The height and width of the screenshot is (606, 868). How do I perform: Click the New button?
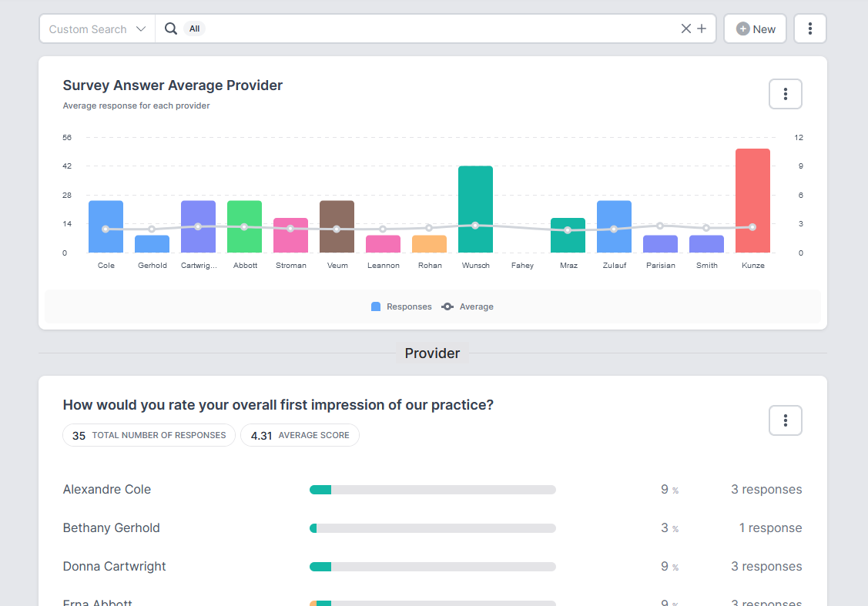point(755,29)
